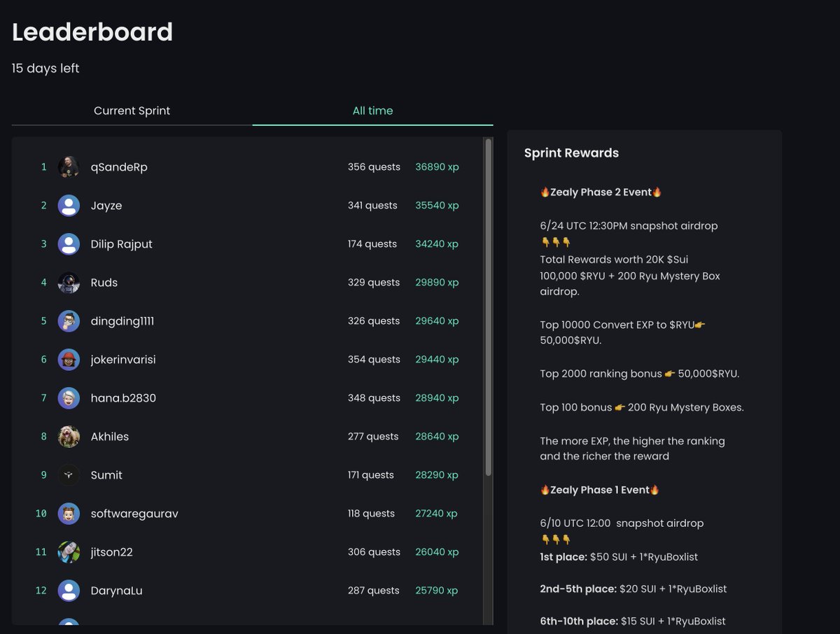Click the 1st place reward line
Image resolution: width=840 pixels, height=634 pixels.
click(619, 557)
